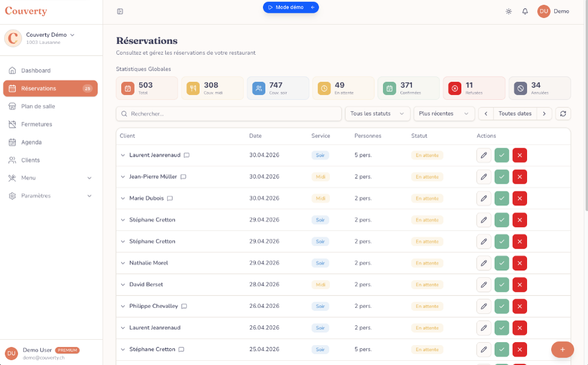Image resolution: width=588 pixels, height=365 pixels.
Task: Click the Couverty logo
Action: [26, 11]
